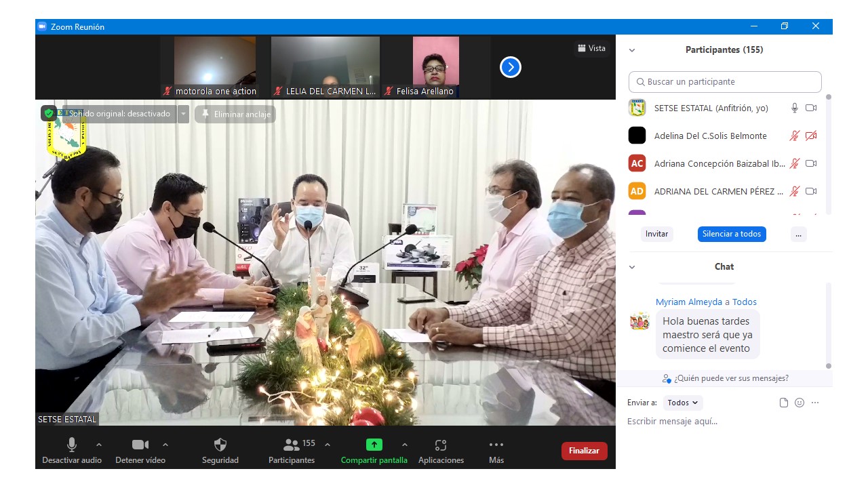Open the Vista layout menu
Image resolution: width=868 pixels, height=488 pixels.
(591, 48)
